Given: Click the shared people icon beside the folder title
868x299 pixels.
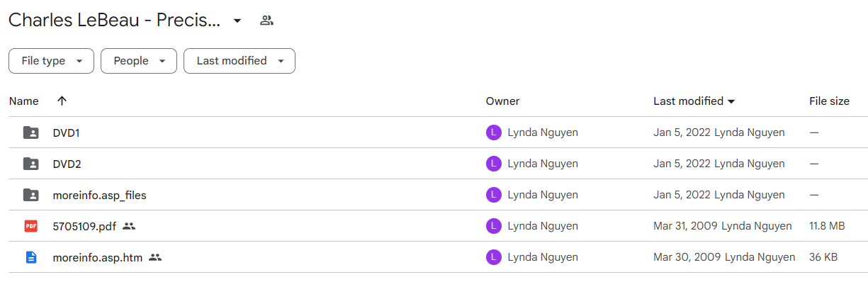Looking at the screenshot, I should click(x=266, y=21).
